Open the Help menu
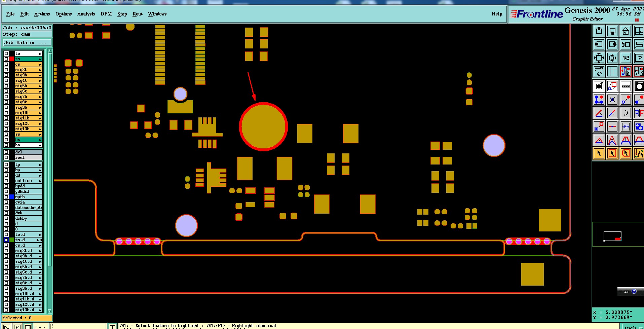The width and height of the screenshot is (644, 329). pyautogui.click(x=497, y=14)
